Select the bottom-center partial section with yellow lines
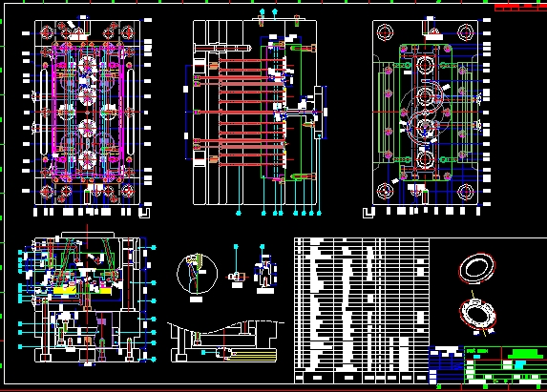547x392 pixels. tap(226, 341)
